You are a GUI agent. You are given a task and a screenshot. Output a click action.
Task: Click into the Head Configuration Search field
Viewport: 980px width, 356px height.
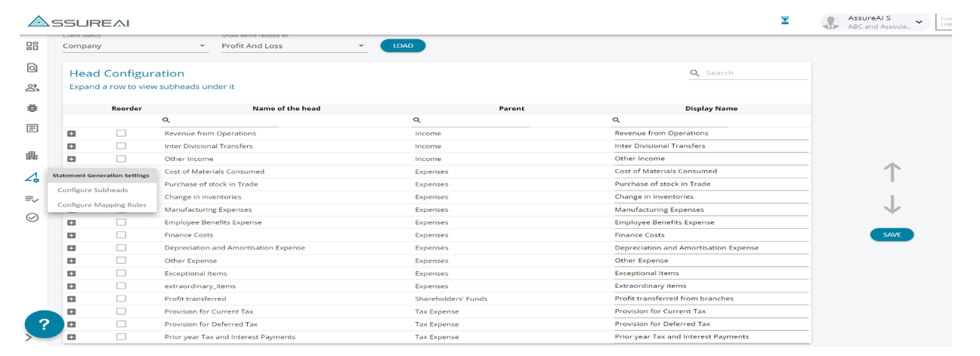click(x=756, y=73)
